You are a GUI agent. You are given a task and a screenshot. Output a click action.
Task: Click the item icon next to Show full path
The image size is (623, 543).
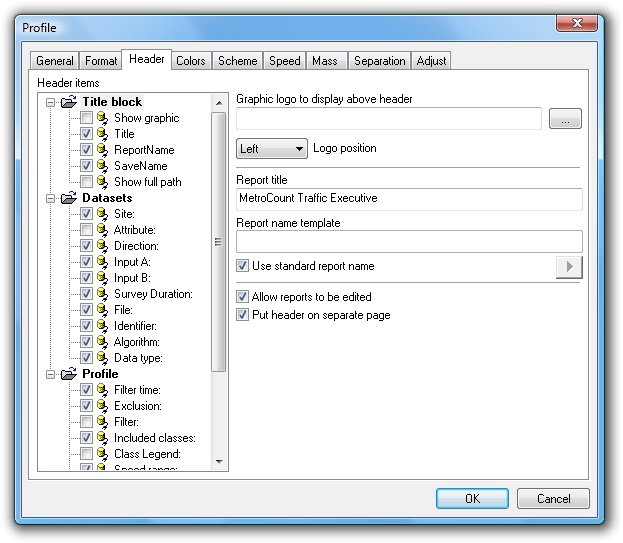click(103, 182)
